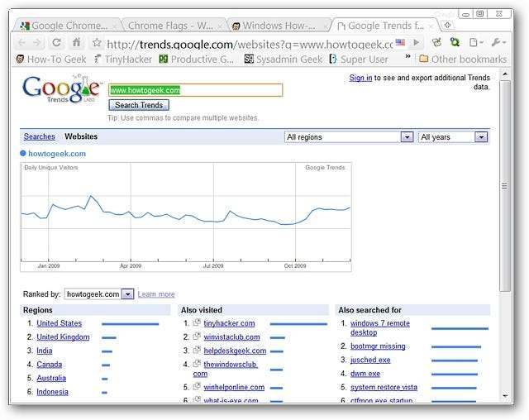
Task: Click the browser back arrow
Action: tap(21, 43)
